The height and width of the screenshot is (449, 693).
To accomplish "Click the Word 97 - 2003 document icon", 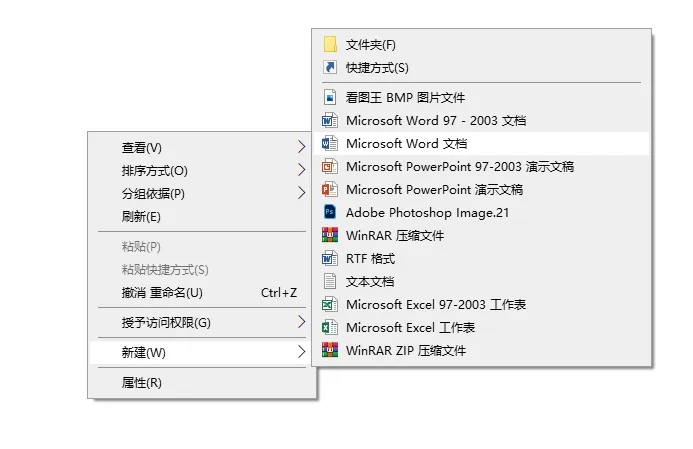I will (x=329, y=121).
